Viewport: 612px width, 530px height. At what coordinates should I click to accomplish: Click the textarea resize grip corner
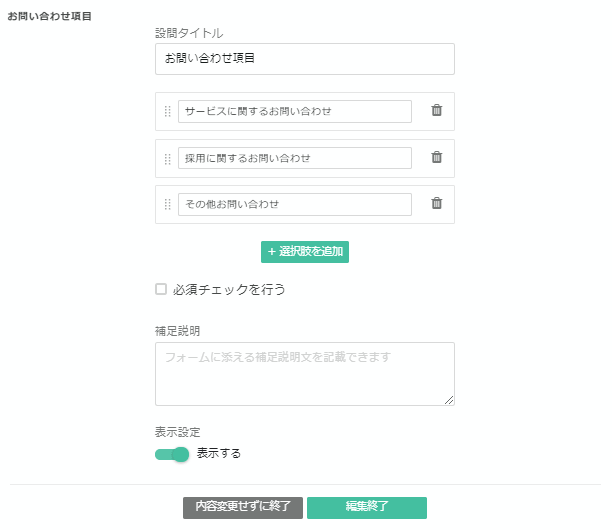[x=449, y=400]
